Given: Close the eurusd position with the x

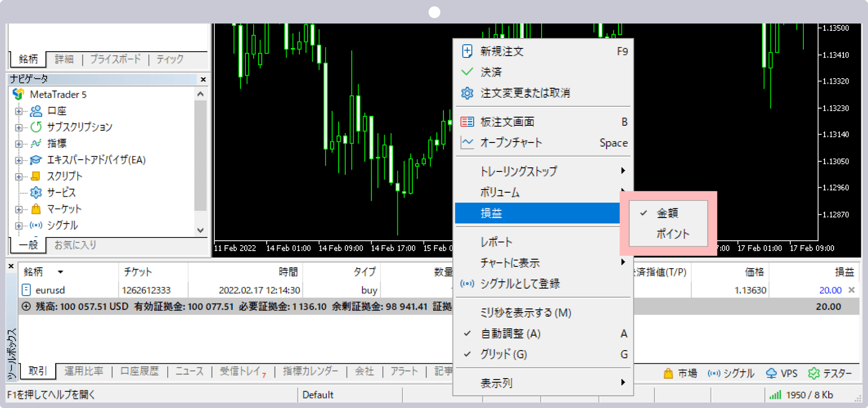Looking at the screenshot, I should pos(851,290).
